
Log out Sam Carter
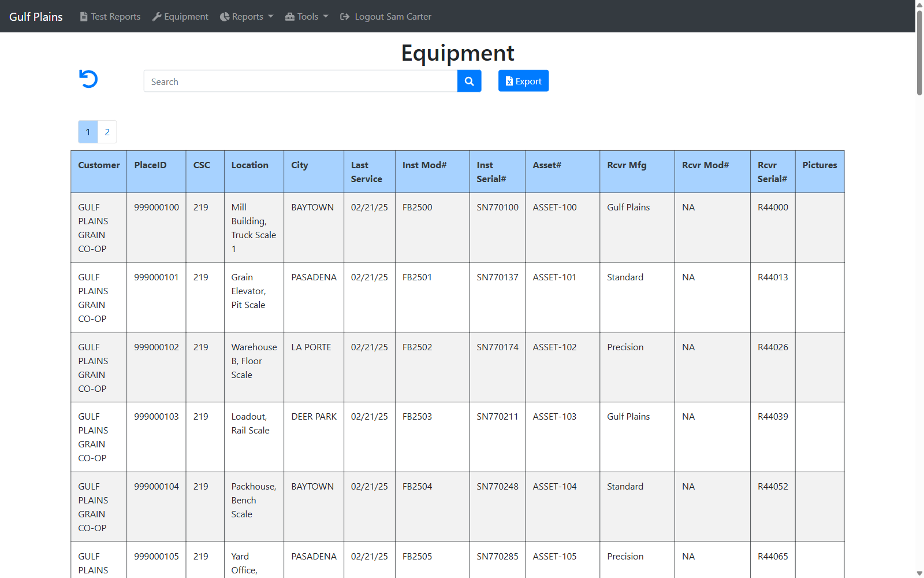386,17
